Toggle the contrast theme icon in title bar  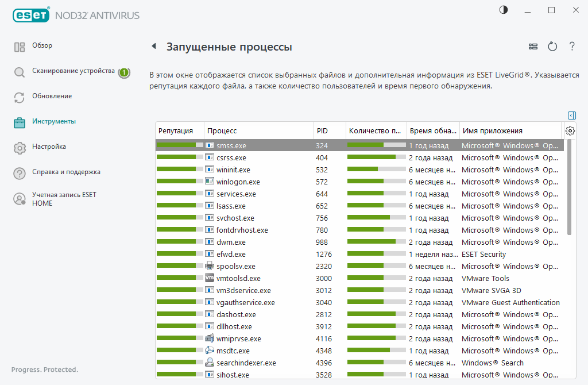[504, 10]
